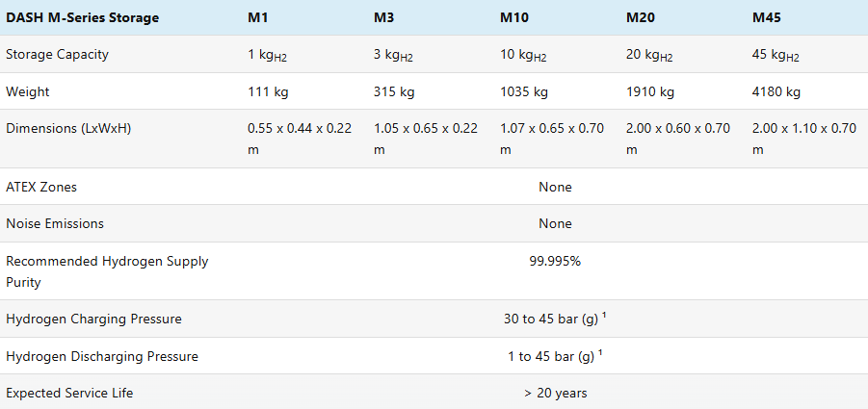Click the Hydrogen Discharging Pressure label
The height and width of the screenshot is (409, 868).
[x=102, y=356]
